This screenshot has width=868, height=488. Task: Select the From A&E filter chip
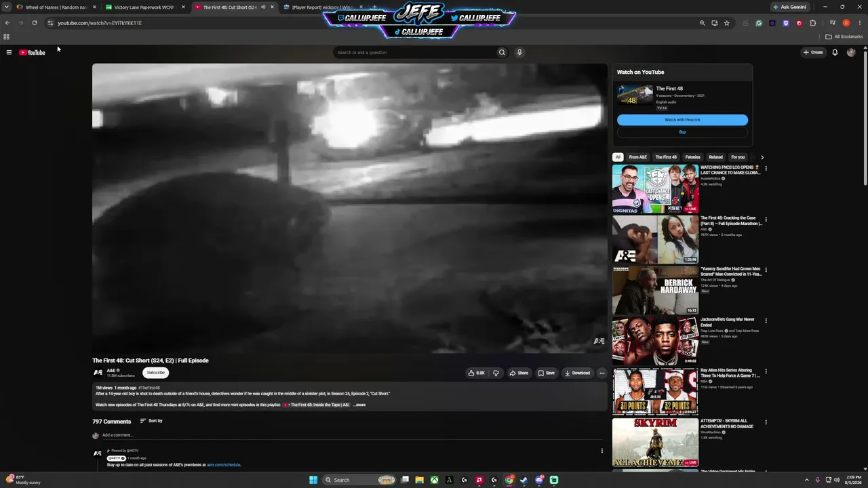637,157
